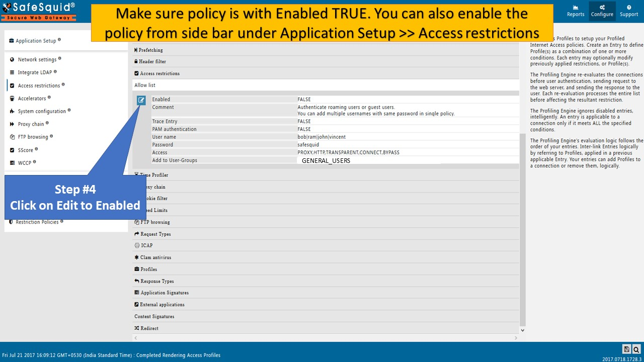Click the save configuration floppy icon
Screen dimensions: 644x362
pyautogui.click(x=626, y=349)
